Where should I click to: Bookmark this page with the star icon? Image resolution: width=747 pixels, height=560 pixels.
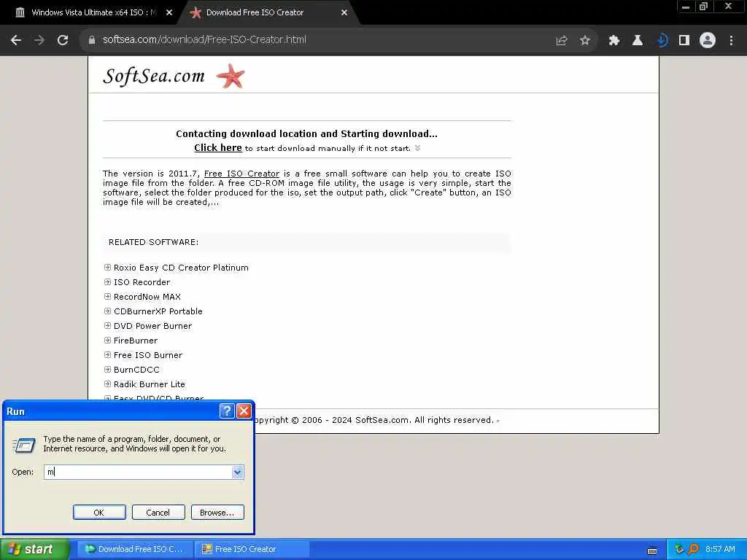click(x=585, y=41)
